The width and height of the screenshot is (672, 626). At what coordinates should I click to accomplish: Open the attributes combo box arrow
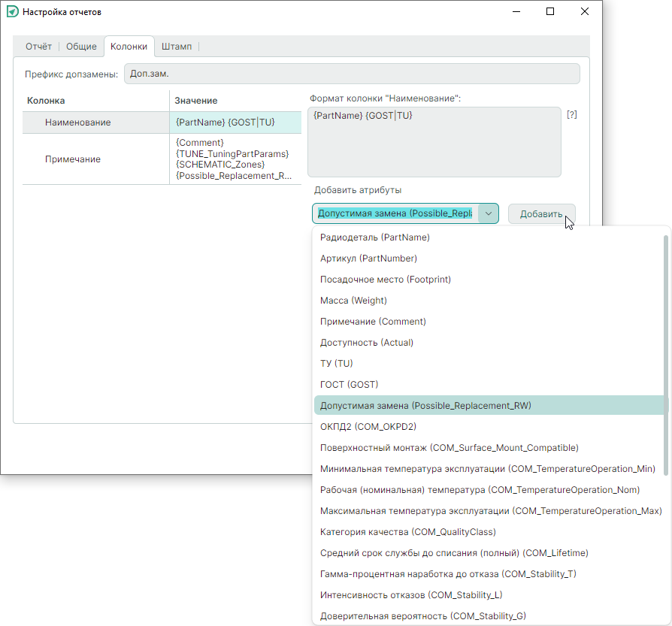[x=488, y=213]
